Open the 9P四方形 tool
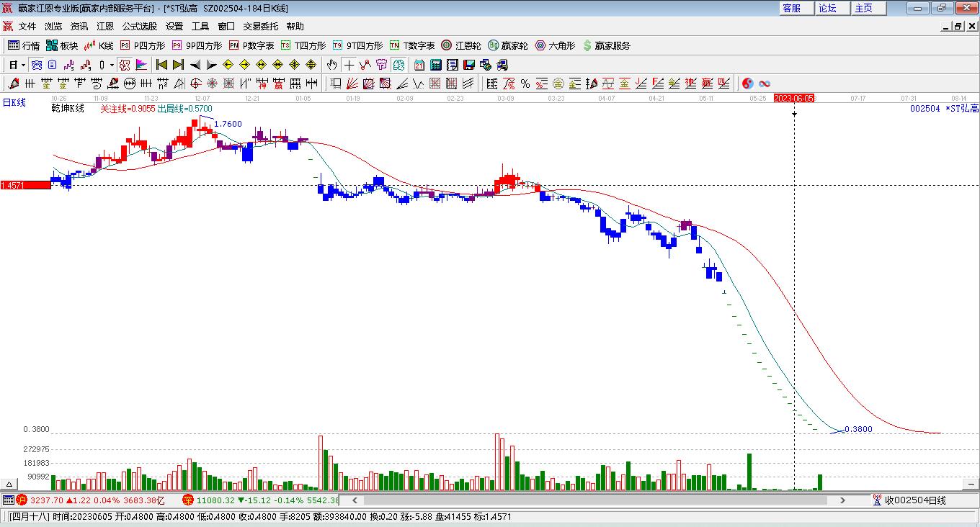This screenshot has height=527, width=980. click(196, 45)
